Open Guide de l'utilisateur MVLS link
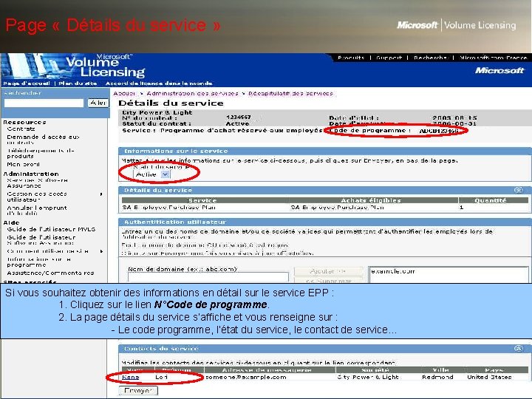This screenshot has height=399, width=532. [51, 229]
